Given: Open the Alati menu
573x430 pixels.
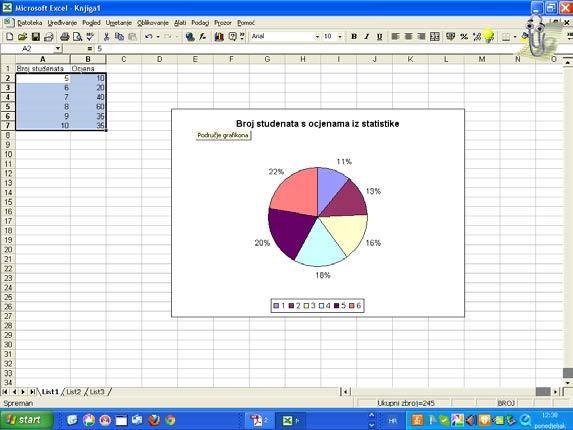Looking at the screenshot, I should click(x=180, y=23).
